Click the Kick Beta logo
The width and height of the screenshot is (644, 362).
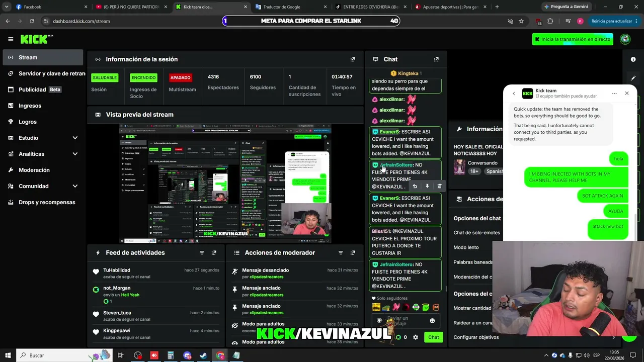click(x=37, y=39)
